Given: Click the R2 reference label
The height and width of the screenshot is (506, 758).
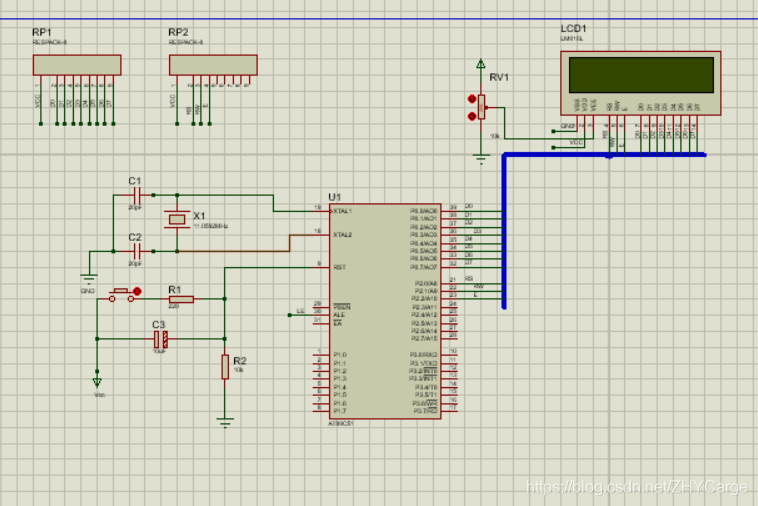Looking at the screenshot, I should (x=240, y=361).
